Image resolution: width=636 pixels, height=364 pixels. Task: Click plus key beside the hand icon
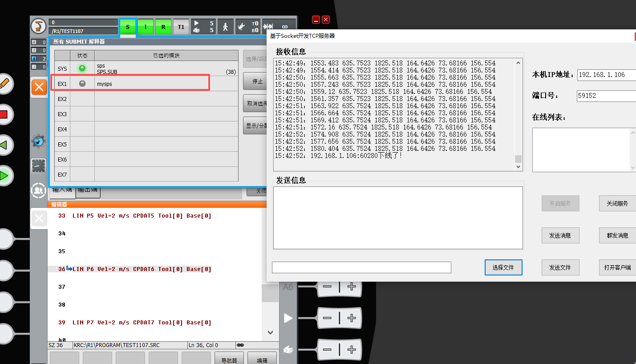click(352, 350)
